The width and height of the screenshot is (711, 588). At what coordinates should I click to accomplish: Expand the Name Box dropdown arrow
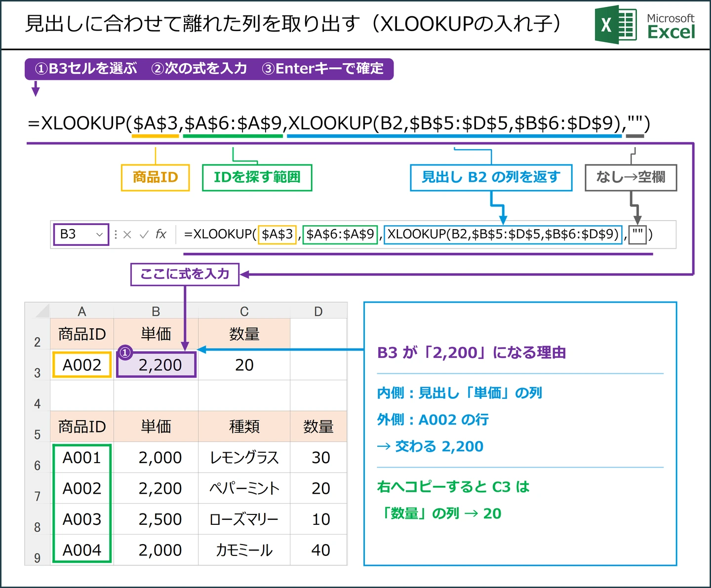click(99, 235)
